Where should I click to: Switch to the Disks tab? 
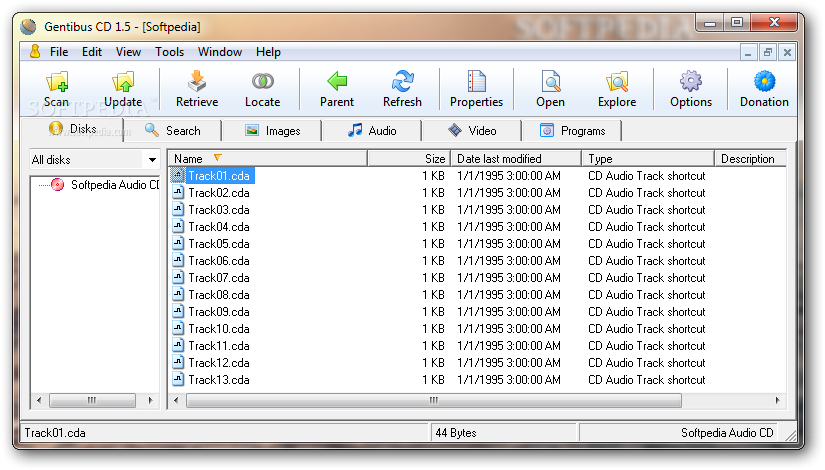(x=73, y=129)
